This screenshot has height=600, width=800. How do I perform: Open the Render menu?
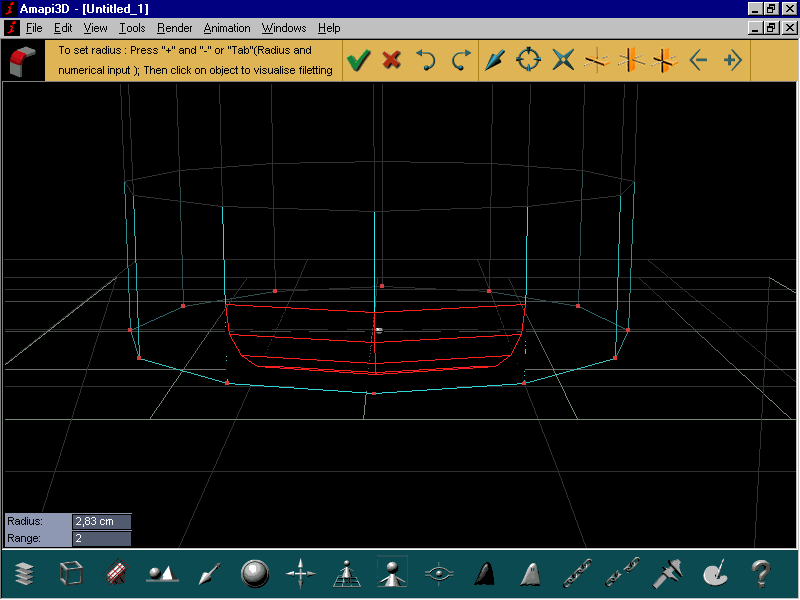[x=174, y=28]
